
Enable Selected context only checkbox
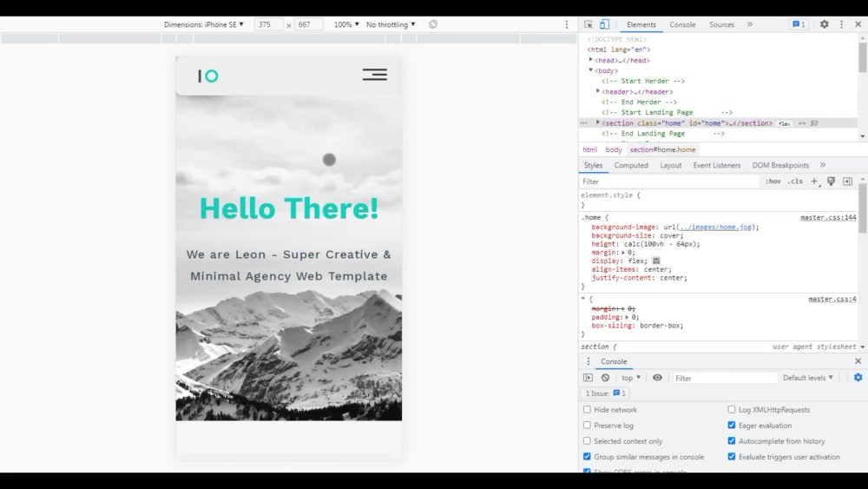point(587,441)
